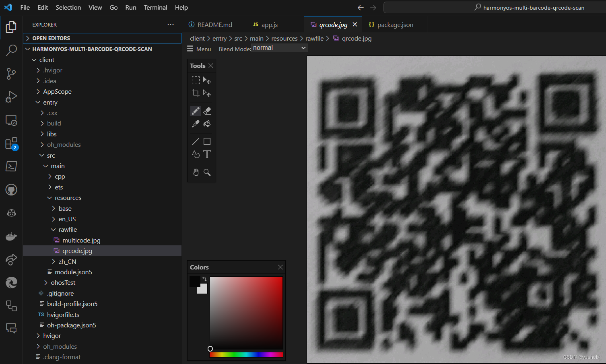Click the QR code image canvas
606x364 pixels.
pyautogui.click(x=456, y=209)
